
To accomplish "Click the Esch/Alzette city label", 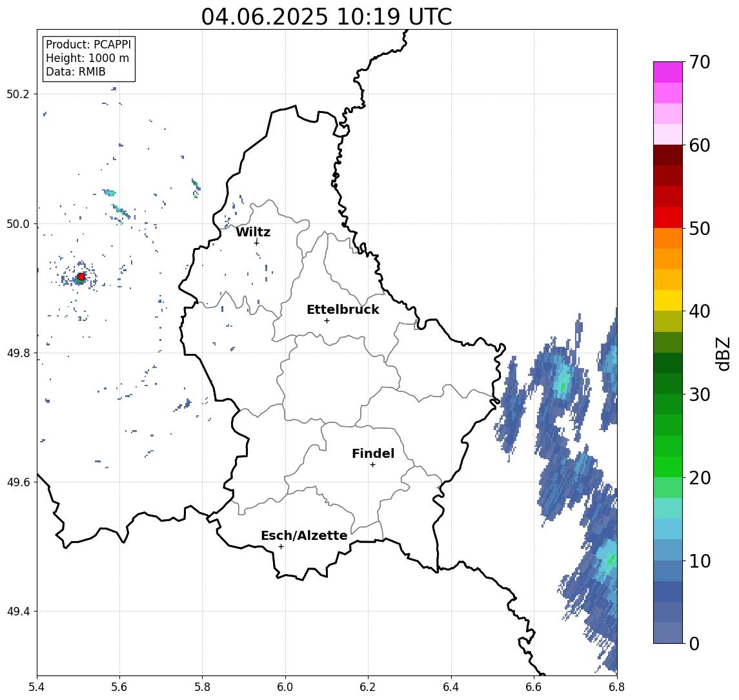I will [x=304, y=535].
